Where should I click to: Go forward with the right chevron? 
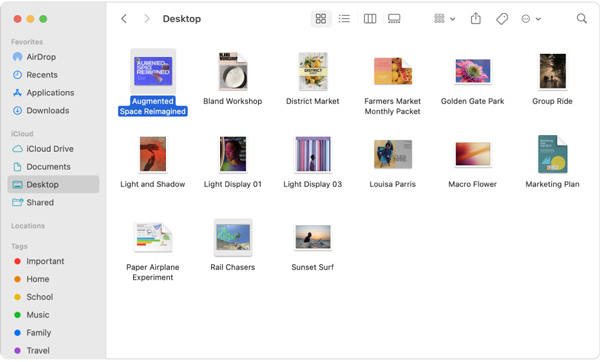(x=147, y=18)
